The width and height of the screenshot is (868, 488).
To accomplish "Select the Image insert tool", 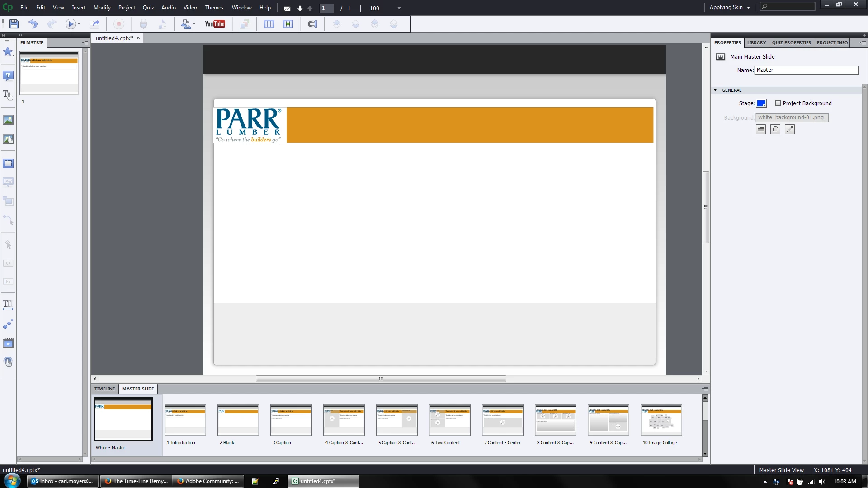I will tap(8, 120).
